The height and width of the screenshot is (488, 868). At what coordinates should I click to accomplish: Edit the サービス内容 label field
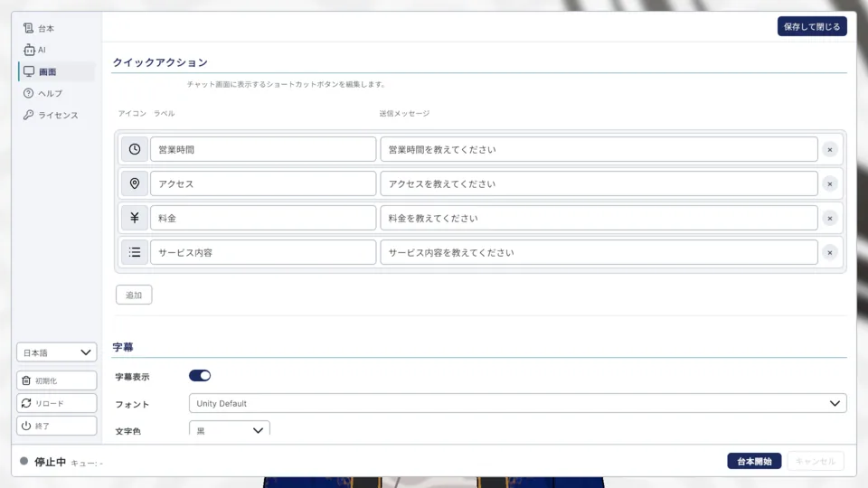pyautogui.click(x=263, y=252)
